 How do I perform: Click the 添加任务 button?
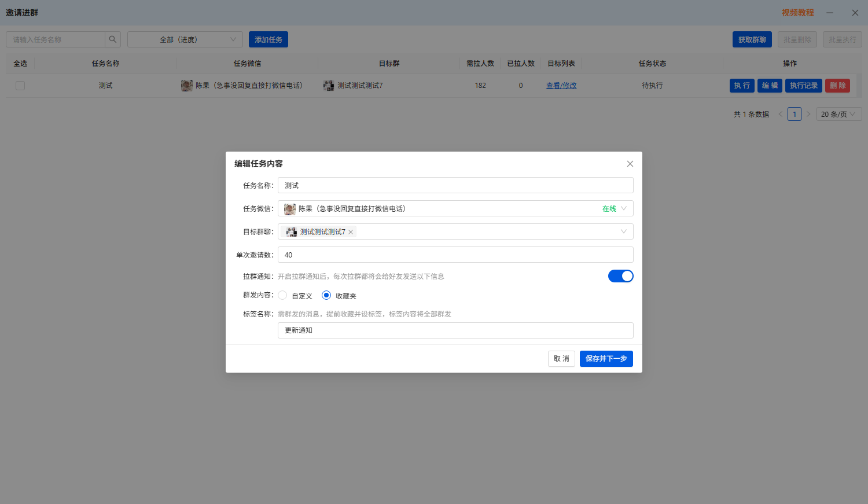[x=269, y=39]
